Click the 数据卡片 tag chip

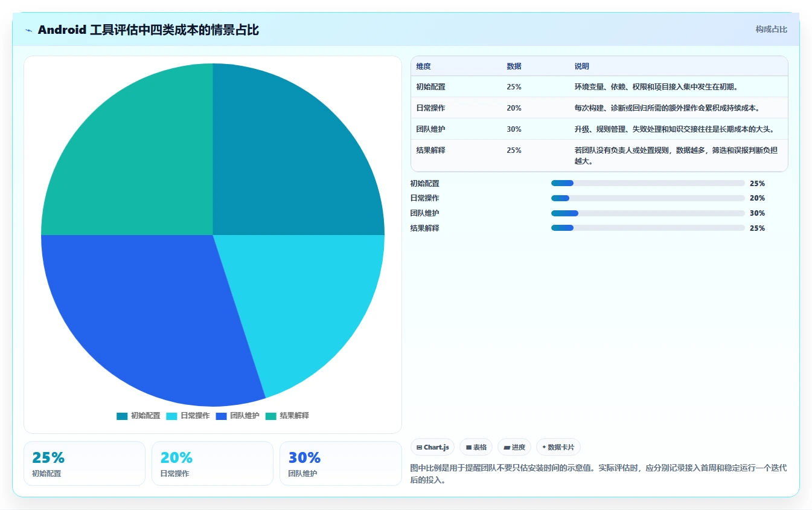pos(558,447)
